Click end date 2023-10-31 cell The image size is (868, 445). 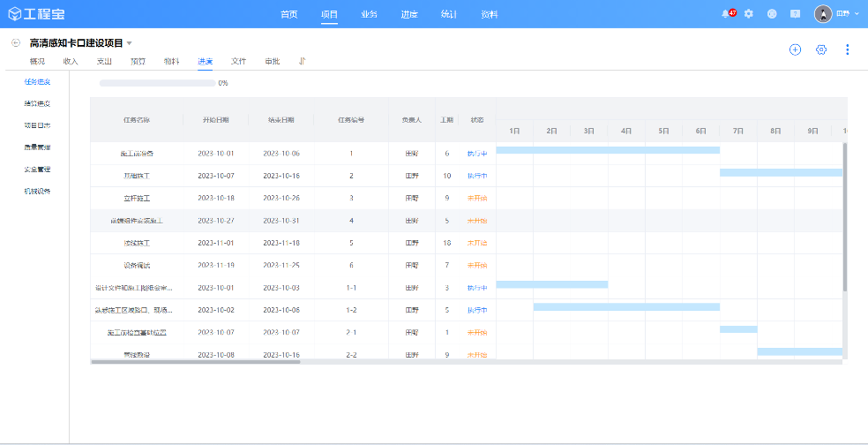click(x=281, y=221)
